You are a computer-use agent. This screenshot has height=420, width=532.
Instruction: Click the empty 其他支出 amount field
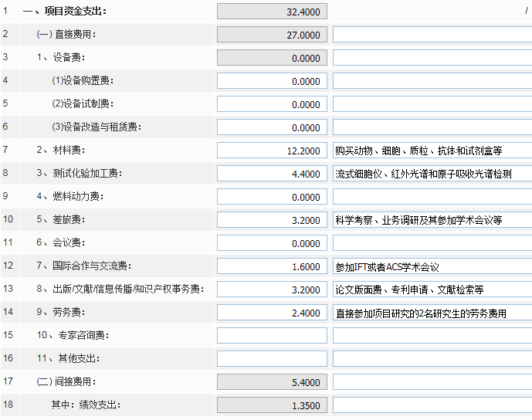(x=272, y=359)
